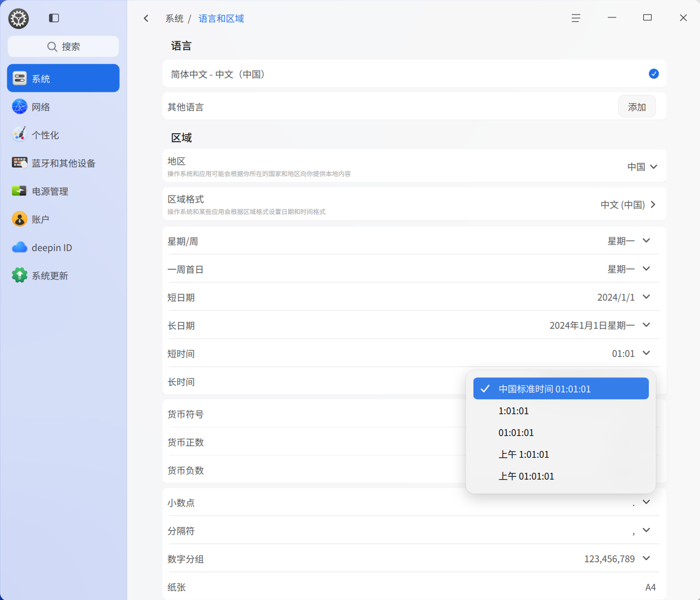Click the 系统 sidebar icon
This screenshot has width=700, height=600.
point(20,78)
